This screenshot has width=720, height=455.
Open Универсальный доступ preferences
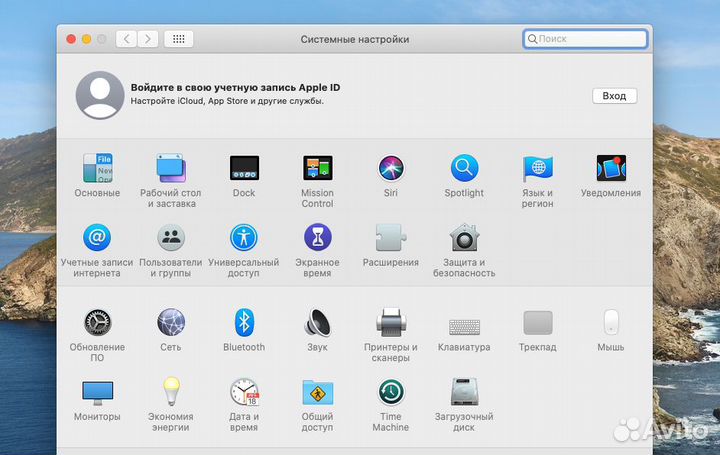tap(244, 237)
